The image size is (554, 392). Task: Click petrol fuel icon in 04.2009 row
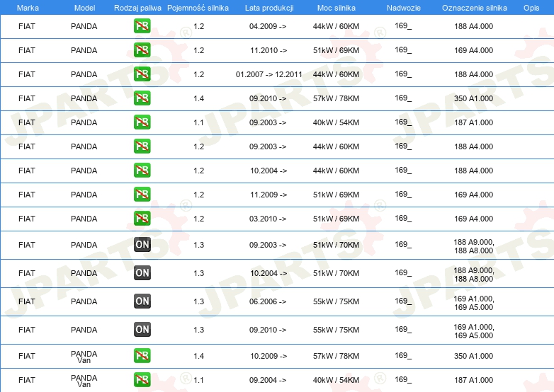point(142,26)
